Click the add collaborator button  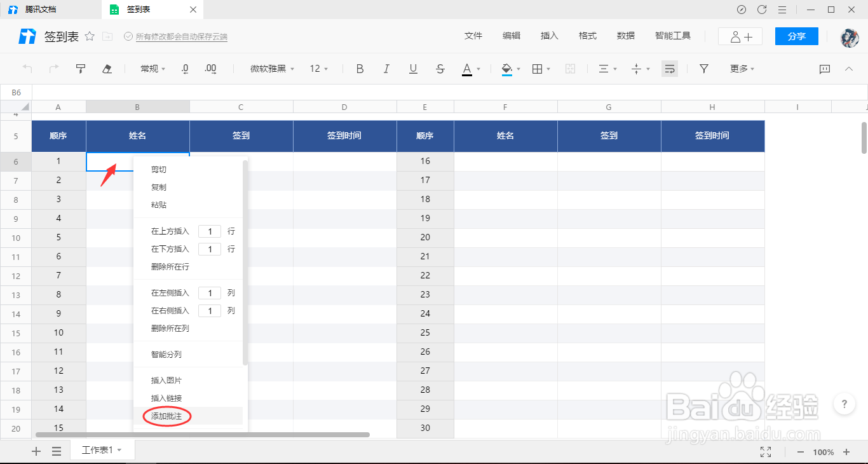coord(740,36)
